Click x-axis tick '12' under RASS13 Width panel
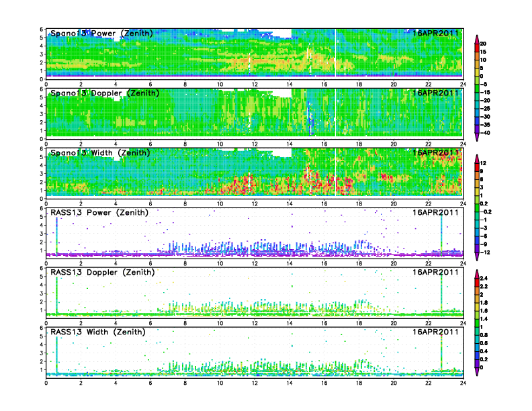 point(255,383)
